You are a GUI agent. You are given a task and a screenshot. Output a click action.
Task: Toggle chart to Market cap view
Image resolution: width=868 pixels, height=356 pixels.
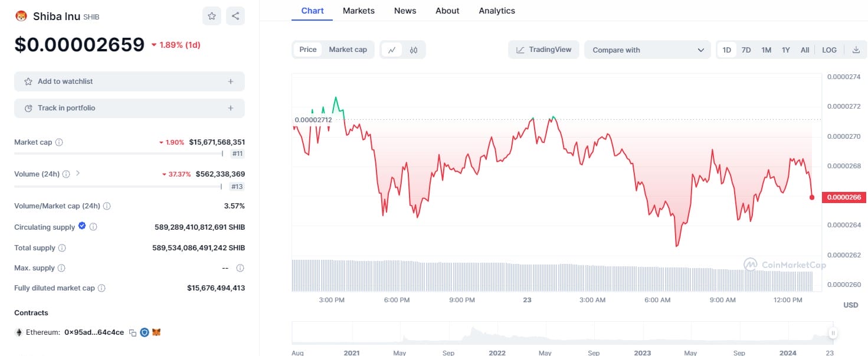coord(348,50)
